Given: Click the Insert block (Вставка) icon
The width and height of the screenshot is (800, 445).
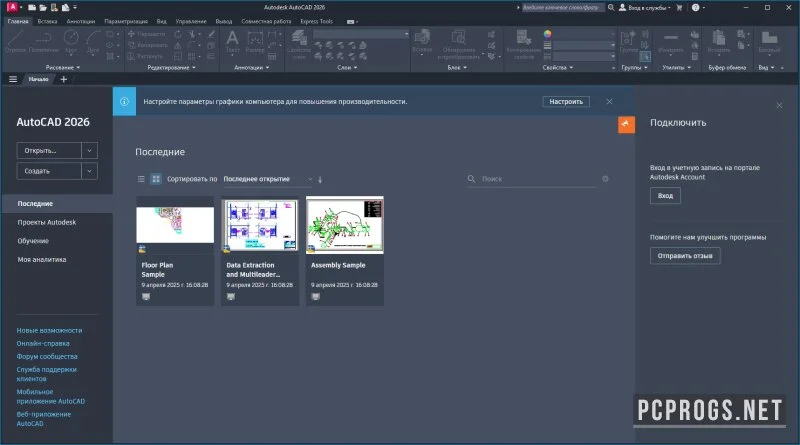Looking at the screenshot, I should click(x=422, y=41).
